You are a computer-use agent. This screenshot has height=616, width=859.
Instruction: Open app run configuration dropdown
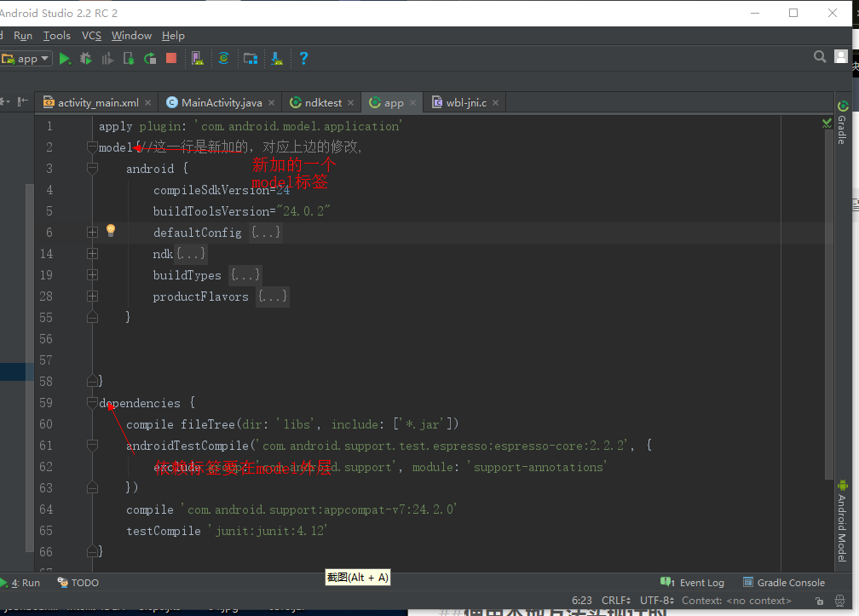(x=27, y=59)
